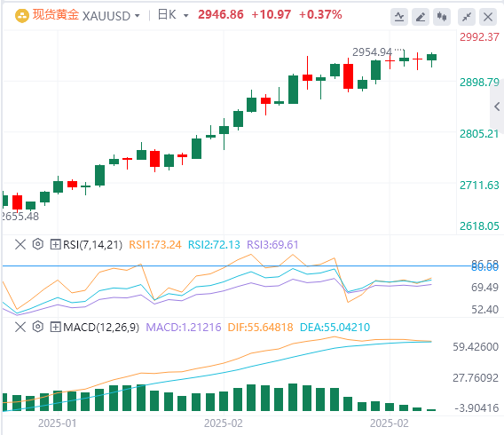504x435 pixels.
Task: Open the 日K timeframe dropdown
Action: (x=185, y=15)
